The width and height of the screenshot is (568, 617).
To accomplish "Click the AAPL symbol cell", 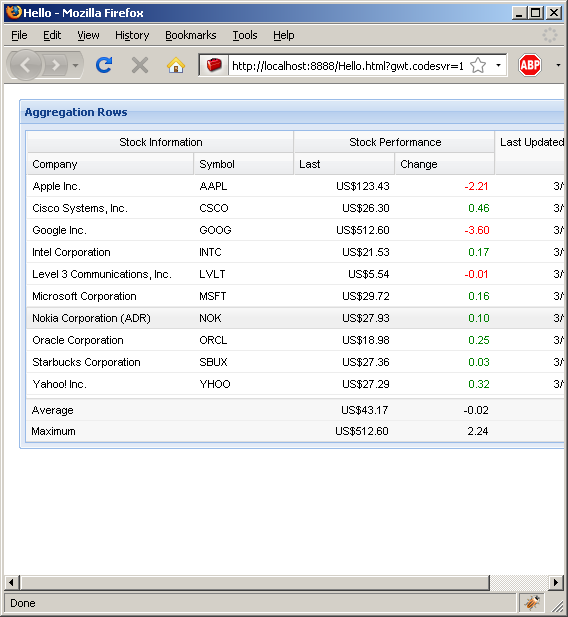I will coord(244,186).
